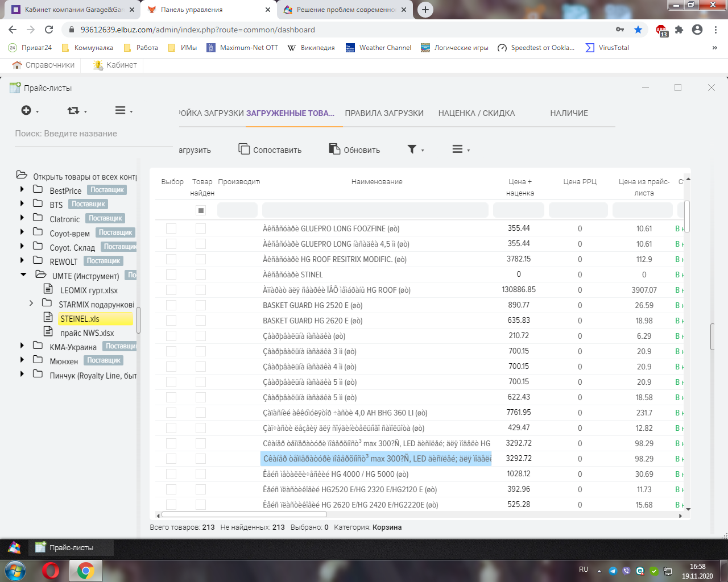This screenshot has width=728, height=582.
Task: Tick the Выбор checkbox for BASKET GUARD HG 2620 E
Action: [171, 321]
